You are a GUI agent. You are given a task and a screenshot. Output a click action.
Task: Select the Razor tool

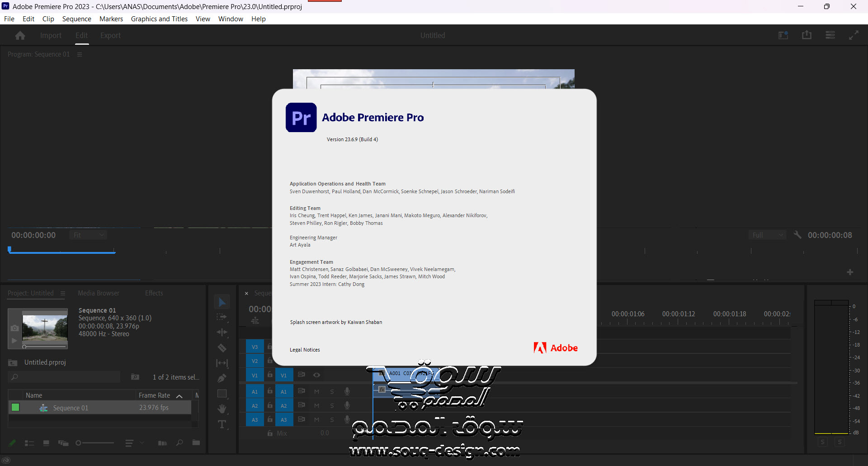pyautogui.click(x=222, y=347)
